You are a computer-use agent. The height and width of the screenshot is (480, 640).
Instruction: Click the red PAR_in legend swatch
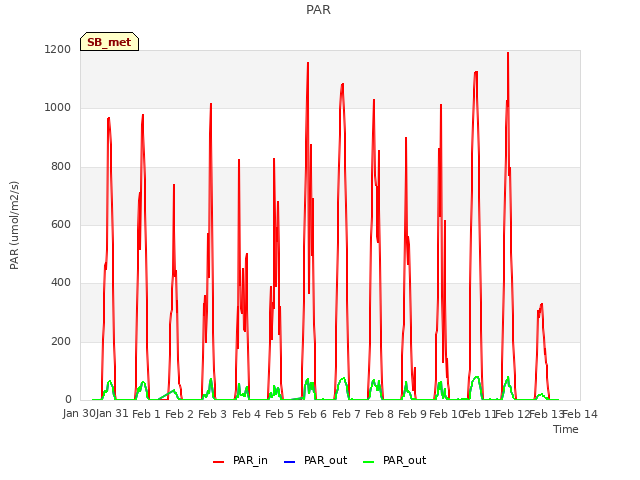[x=219, y=462]
